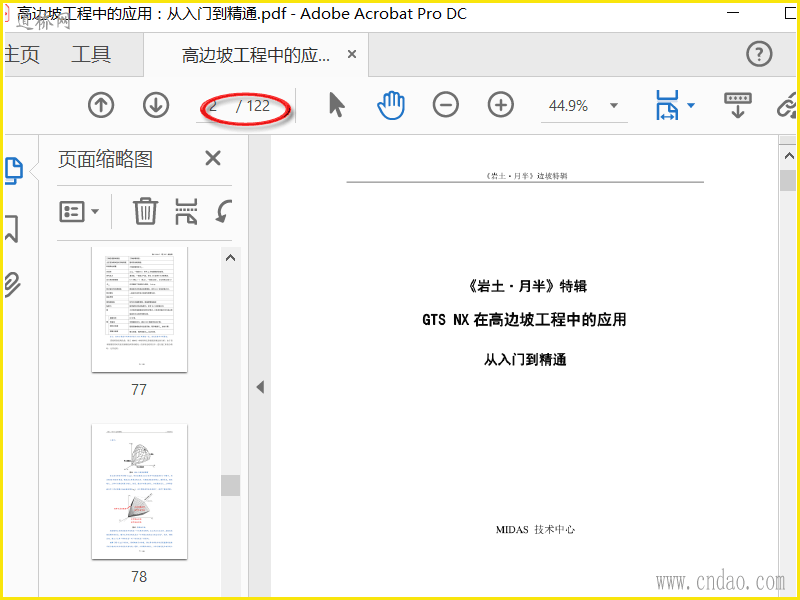Close the 页面缩略图 panel
Screen dimensions: 800x600
213,158
